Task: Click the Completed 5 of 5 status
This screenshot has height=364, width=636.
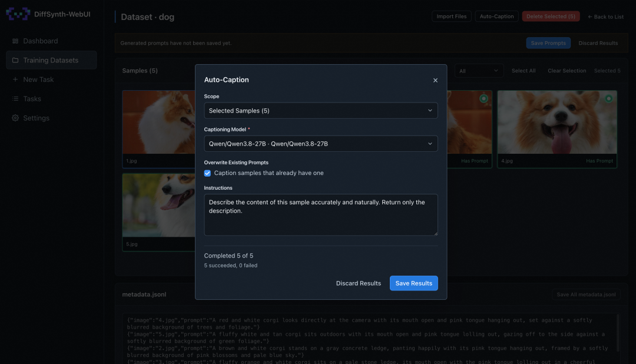Action: [x=228, y=256]
